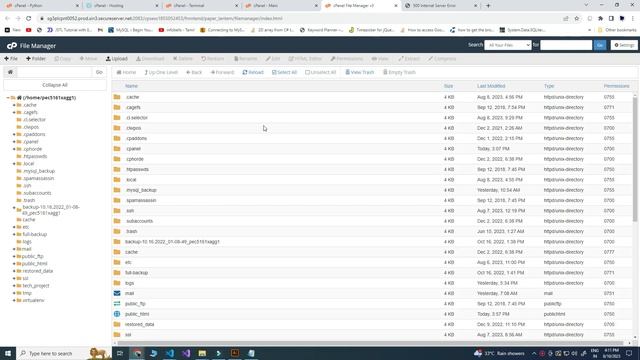The height and width of the screenshot is (360, 640).
Task: Select .trash in the folder tree
Action: 29,200
